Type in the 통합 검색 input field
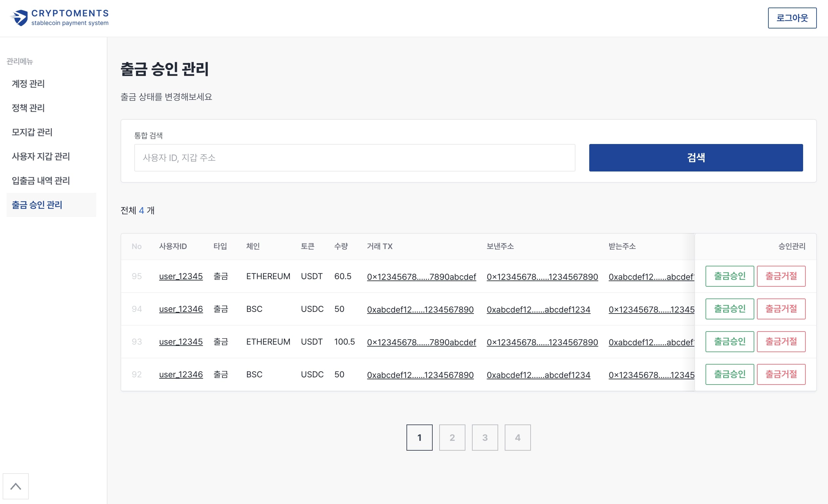The image size is (828, 504). pyautogui.click(x=354, y=157)
